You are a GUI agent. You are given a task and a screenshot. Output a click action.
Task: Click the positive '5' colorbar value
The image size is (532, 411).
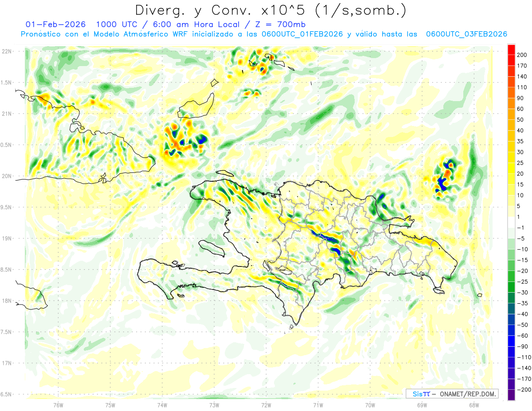tap(519, 206)
